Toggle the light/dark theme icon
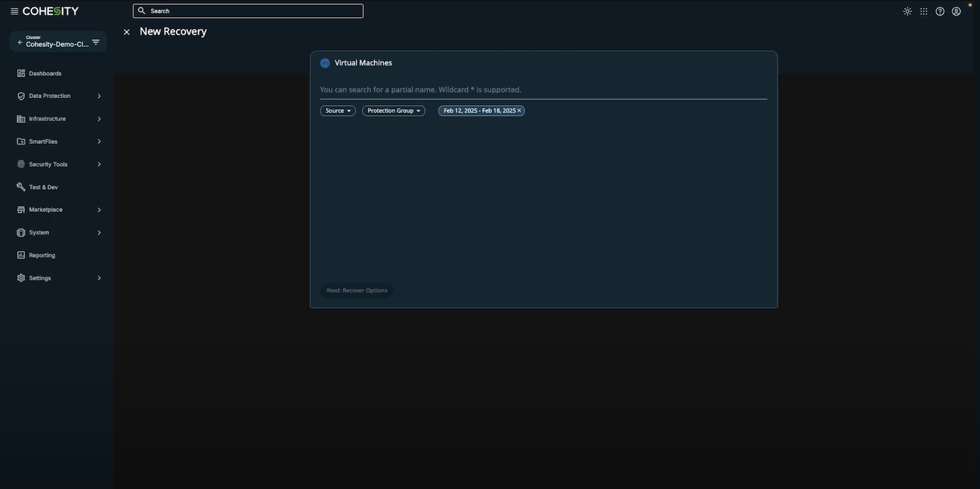 point(907,11)
